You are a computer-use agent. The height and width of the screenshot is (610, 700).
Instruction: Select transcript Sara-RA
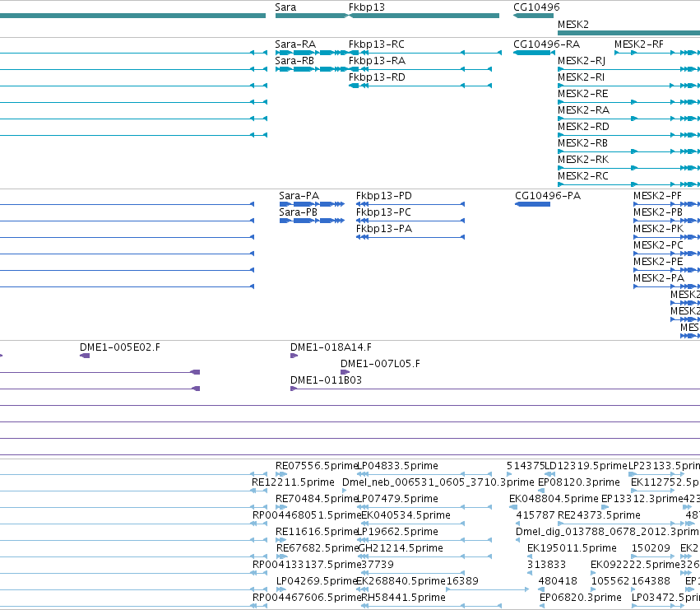[312, 53]
